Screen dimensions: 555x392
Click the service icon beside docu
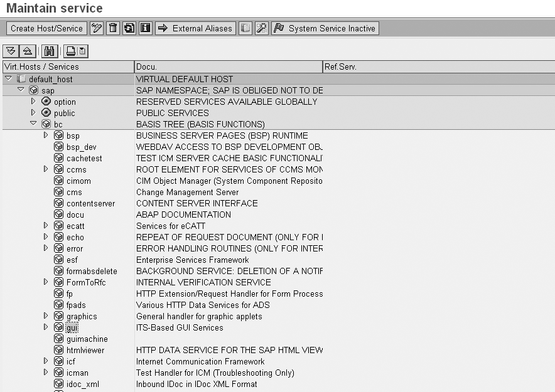59,215
